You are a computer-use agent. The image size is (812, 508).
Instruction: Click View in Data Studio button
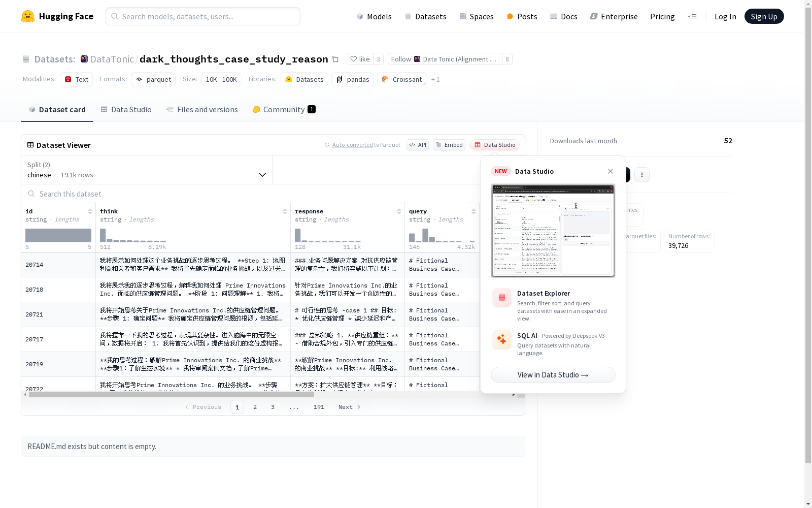pos(553,375)
